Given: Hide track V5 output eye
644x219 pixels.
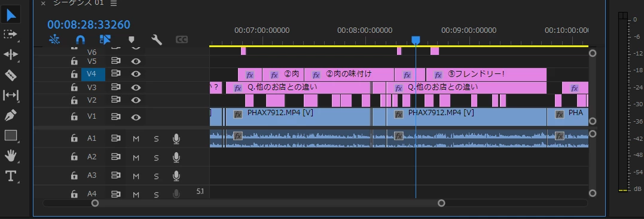Looking at the screenshot, I should coord(136,61).
